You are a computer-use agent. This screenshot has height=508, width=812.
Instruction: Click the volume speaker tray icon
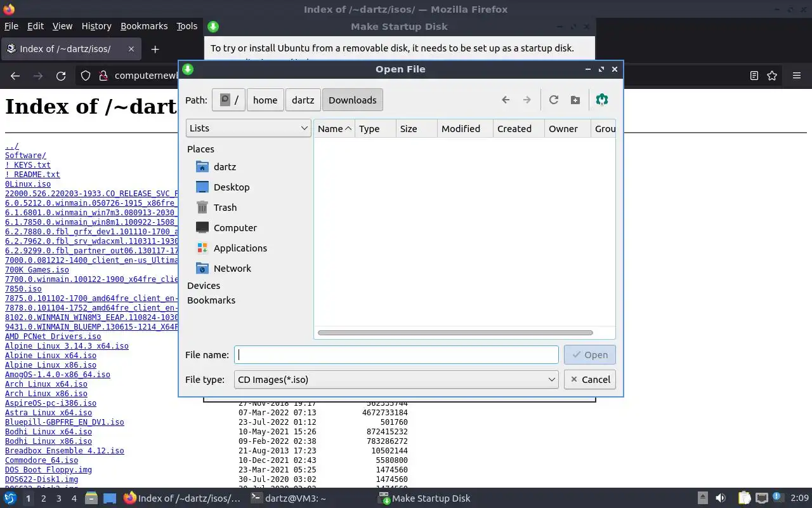(720, 498)
